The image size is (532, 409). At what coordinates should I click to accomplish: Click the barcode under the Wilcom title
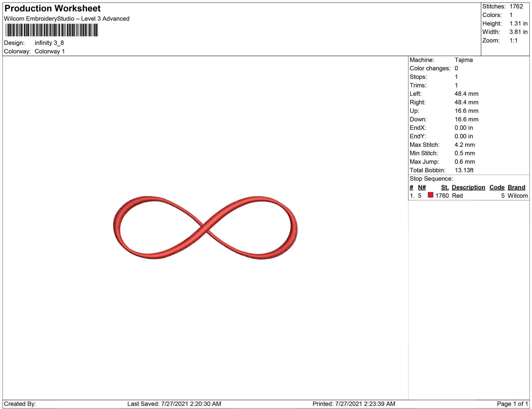coord(52,31)
